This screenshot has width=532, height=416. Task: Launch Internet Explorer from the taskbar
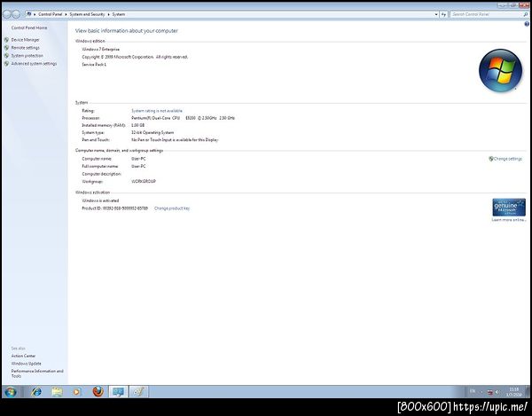click(36, 392)
